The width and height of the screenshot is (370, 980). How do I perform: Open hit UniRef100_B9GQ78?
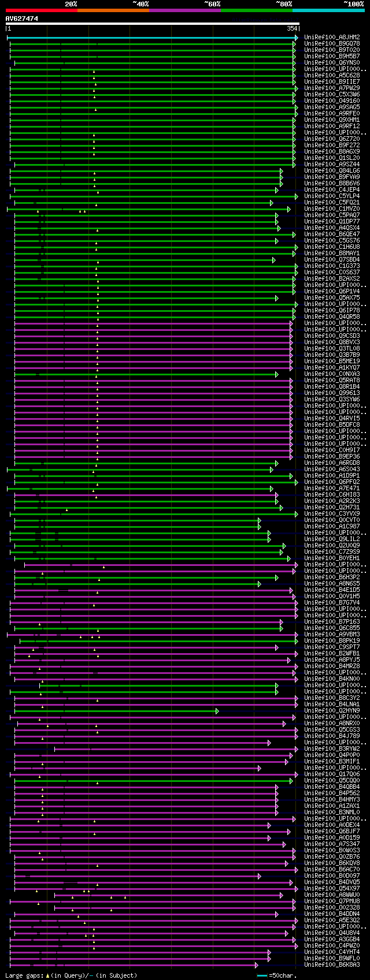332,44
